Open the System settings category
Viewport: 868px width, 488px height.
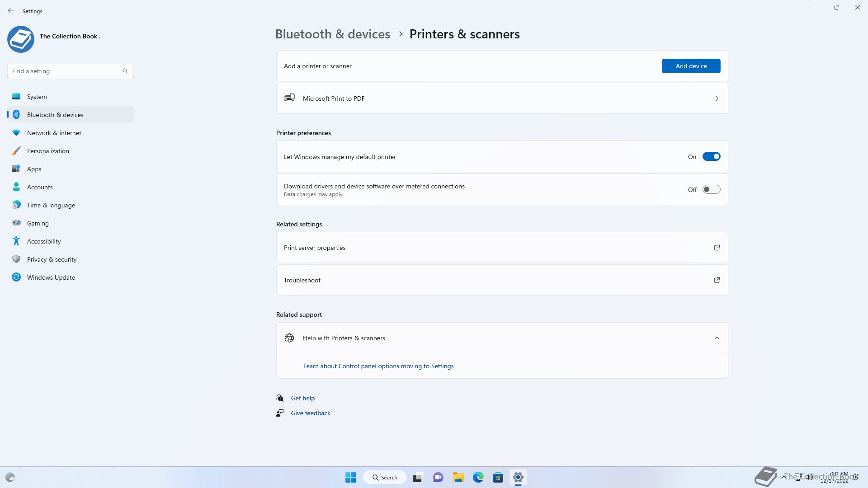[x=71, y=97]
